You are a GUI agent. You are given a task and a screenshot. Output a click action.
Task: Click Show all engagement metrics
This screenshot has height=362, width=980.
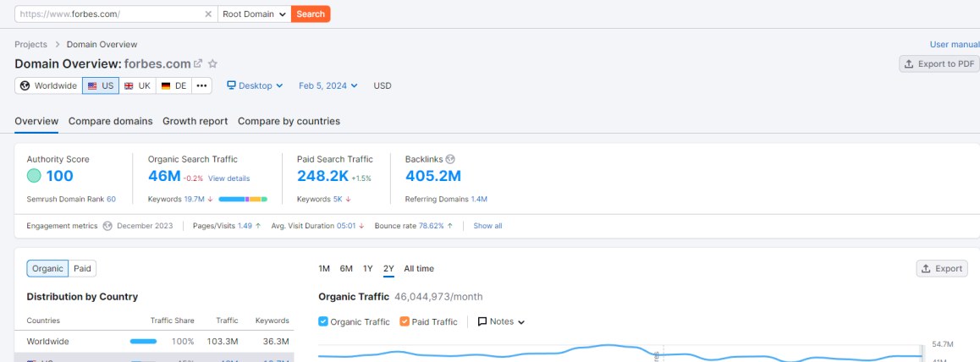(x=487, y=226)
